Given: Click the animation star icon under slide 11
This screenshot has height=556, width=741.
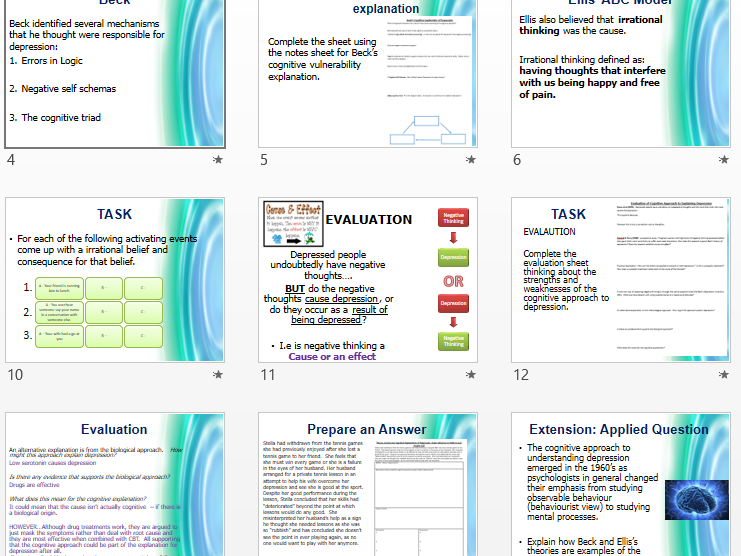Looking at the screenshot, I should 471,375.
